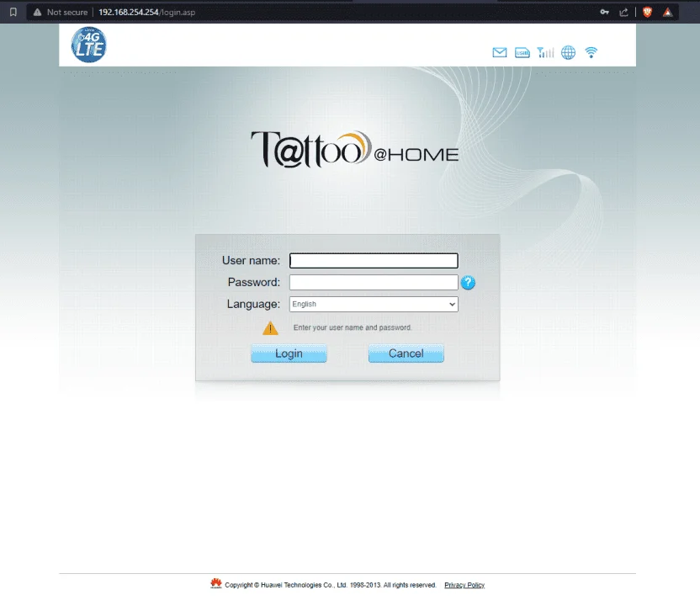The height and width of the screenshot is (606, 700).
Task: Click the Brave Rewards triangle icon
Action: 667,12
